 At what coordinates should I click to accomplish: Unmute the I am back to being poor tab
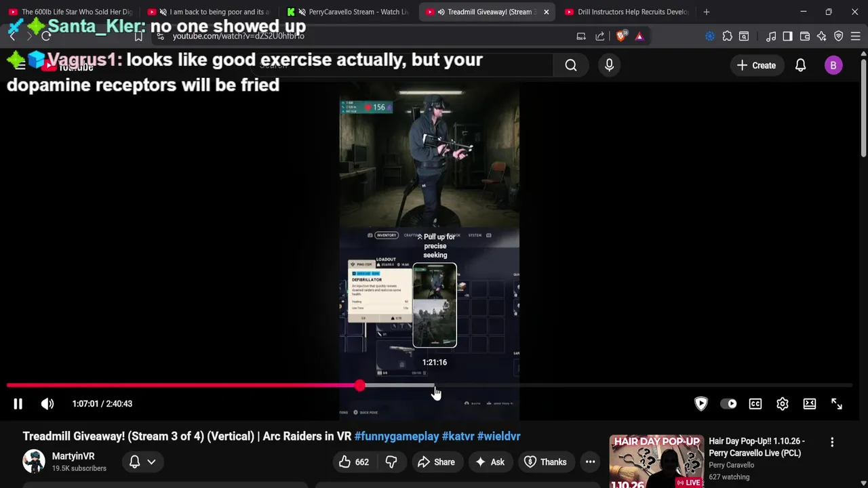coord(163,12)
